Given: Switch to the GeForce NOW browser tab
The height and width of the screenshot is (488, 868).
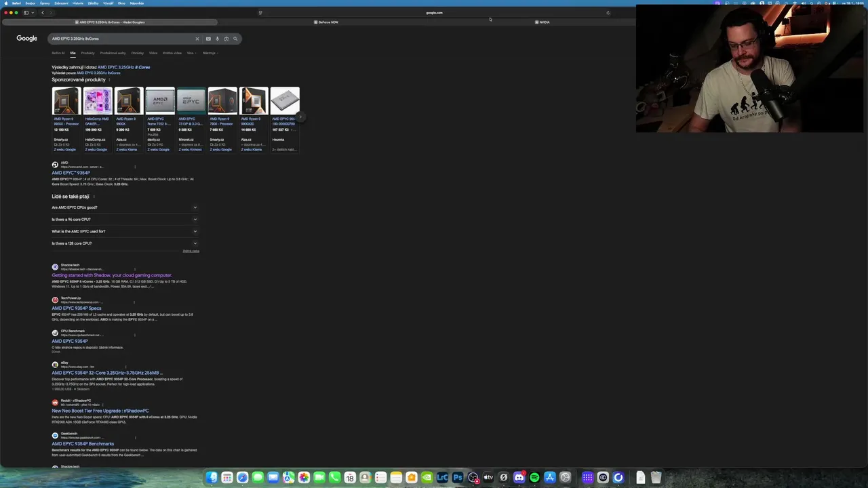Looking at the screenshot, I should [x=326, y=22].
